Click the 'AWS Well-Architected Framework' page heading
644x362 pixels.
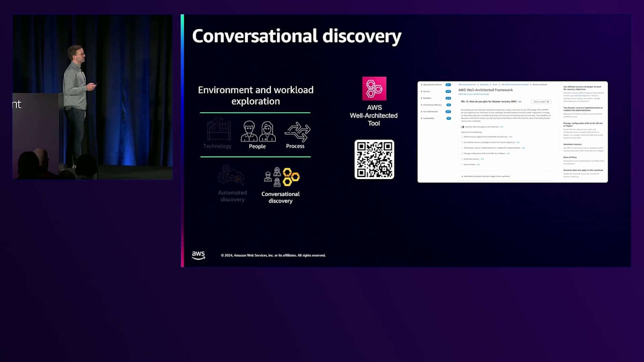pos(486,90)
